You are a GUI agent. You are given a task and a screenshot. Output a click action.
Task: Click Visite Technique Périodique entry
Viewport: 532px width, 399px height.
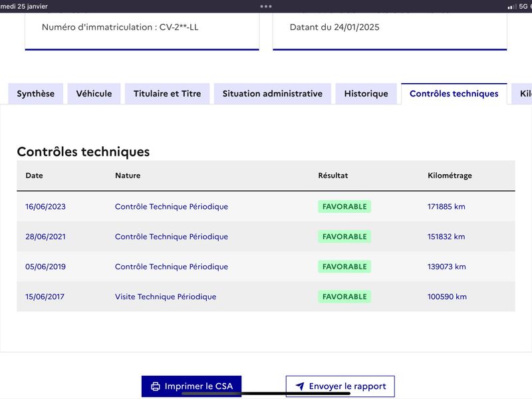(166, 297)
